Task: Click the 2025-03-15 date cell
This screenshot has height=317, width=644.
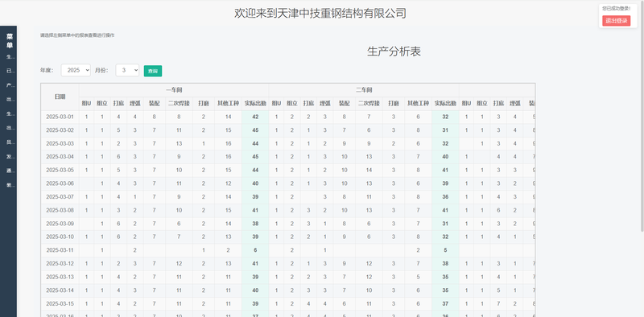Action: click(x=60, y=303)
